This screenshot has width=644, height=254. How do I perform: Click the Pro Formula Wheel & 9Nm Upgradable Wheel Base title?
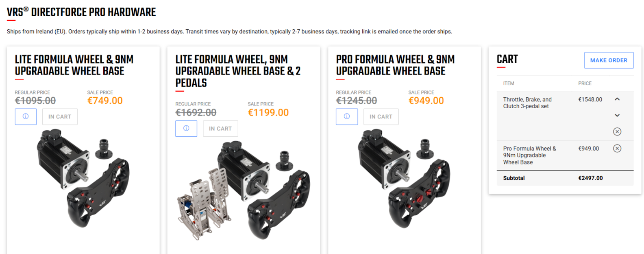[395, 65]
